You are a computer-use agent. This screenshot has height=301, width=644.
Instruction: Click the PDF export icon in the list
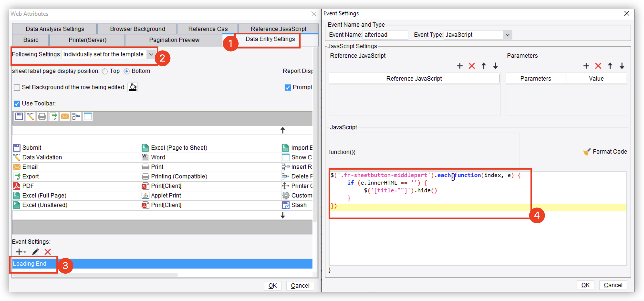point(16,186)
